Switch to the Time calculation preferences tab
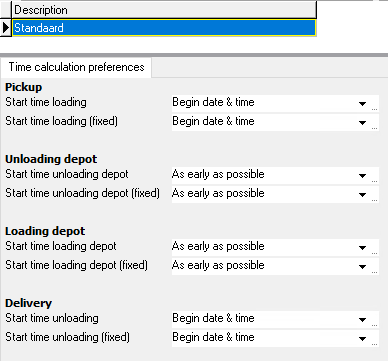 pyautogui.click(x=76, y=67)
